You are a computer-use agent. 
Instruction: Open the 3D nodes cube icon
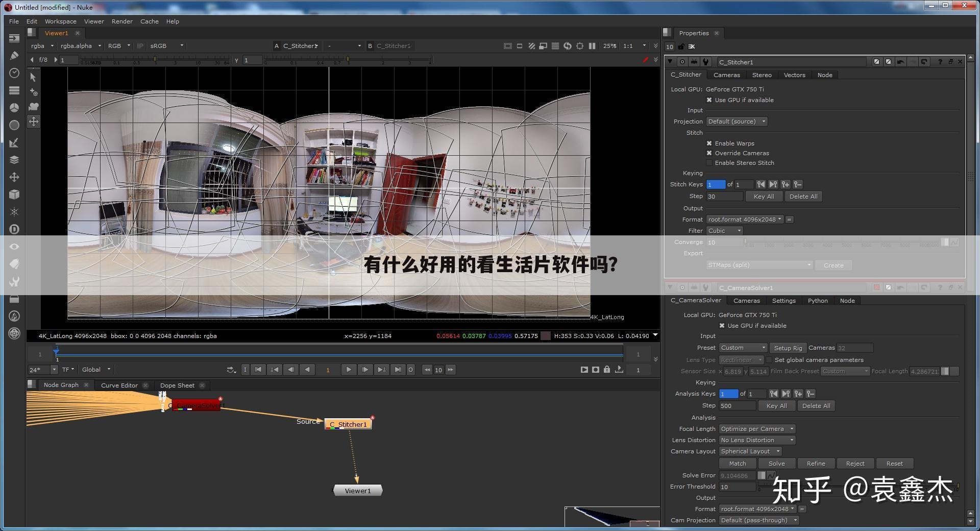pyautogui.click(x=14, y=195)
